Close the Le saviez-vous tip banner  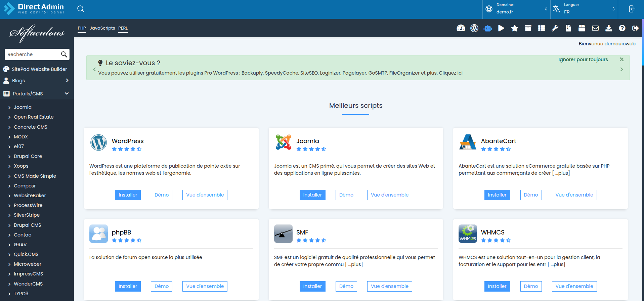pos(621,59)
